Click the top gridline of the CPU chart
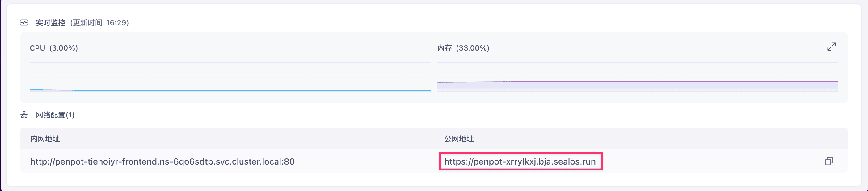The width and height of the screenshot is (868, 191). (x=230, y=62)
